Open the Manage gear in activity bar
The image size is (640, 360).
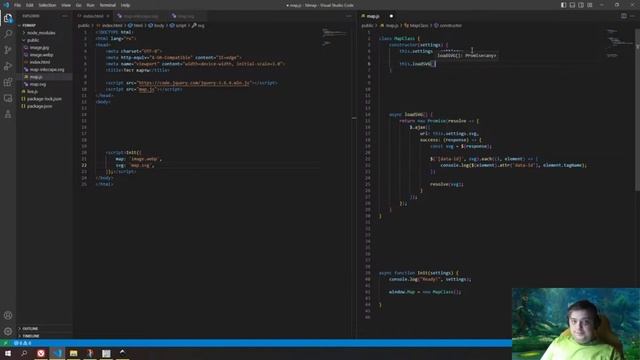coord(8,331)
